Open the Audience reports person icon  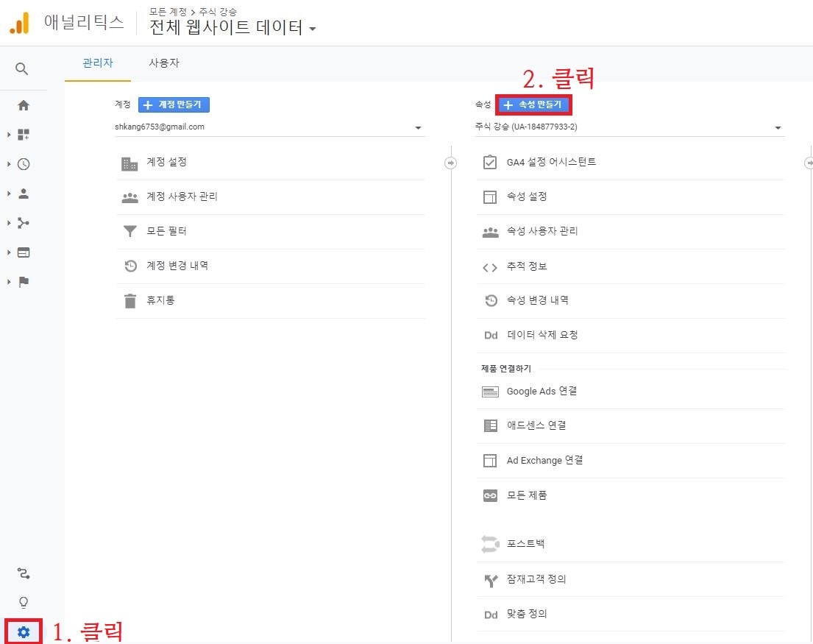click(x=24, y=194)
